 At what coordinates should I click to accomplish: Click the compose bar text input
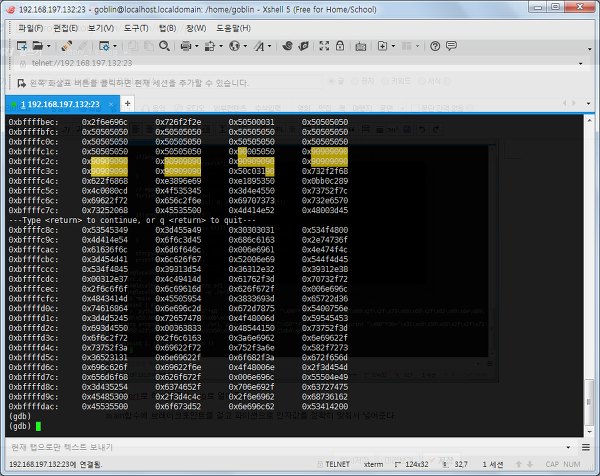[285, 447]
